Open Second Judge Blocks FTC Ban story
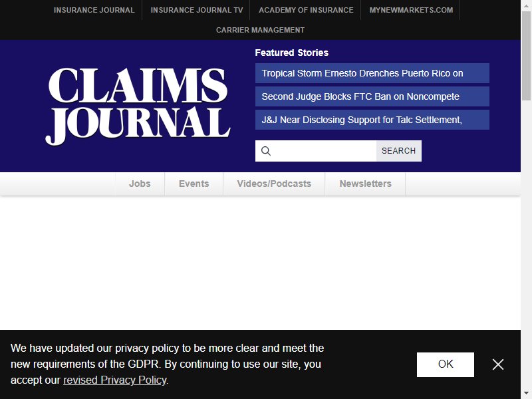 coord(372,96)
